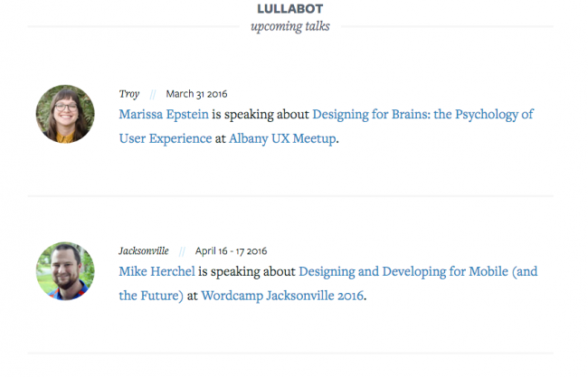Visit the Wordcamp Jacksonville 2016 link
Image resolution: width=588 pixels, height=377 pixels.
[x=283, y=296]
